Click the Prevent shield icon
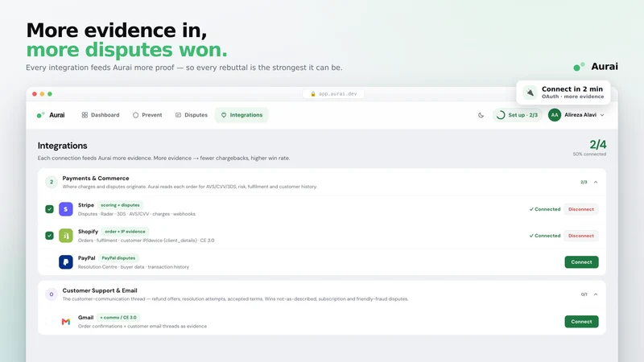The image size is (644, 362). point(135,115)
